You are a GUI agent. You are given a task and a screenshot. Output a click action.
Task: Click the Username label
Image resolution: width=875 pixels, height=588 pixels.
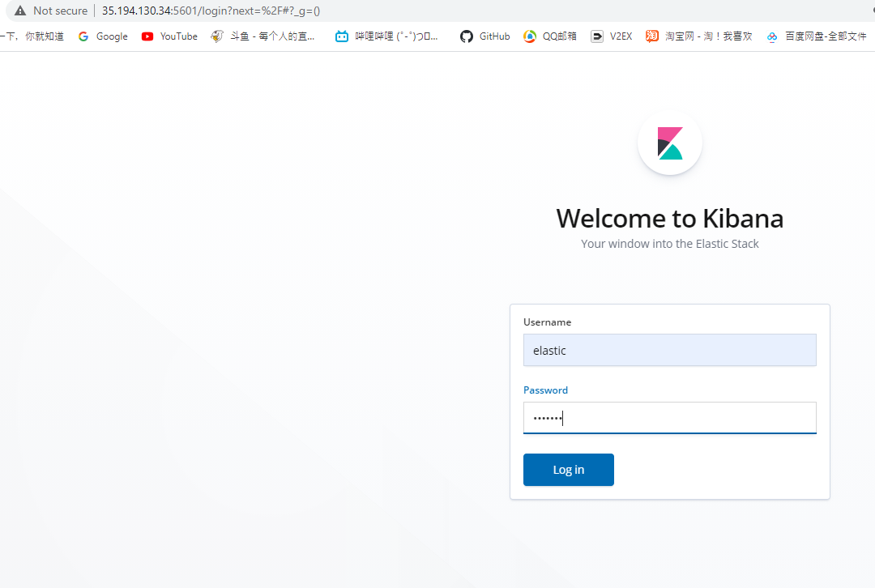point(547,322)
